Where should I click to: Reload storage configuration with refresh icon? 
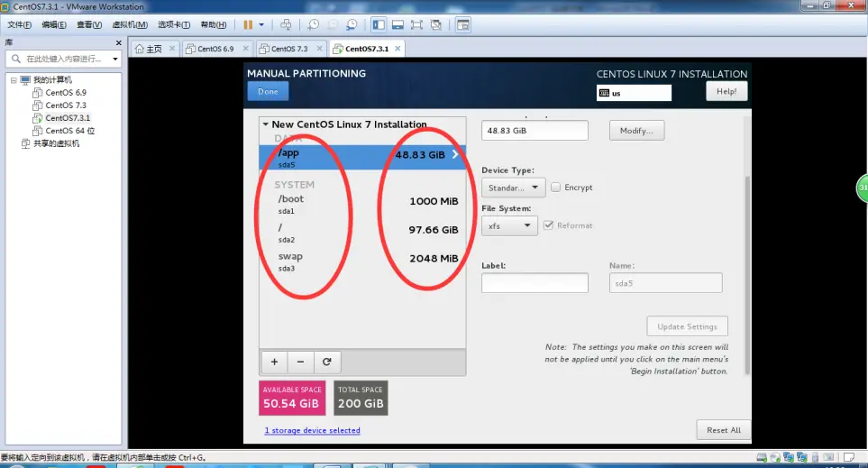pyautogui.click(x=326, y=362)
